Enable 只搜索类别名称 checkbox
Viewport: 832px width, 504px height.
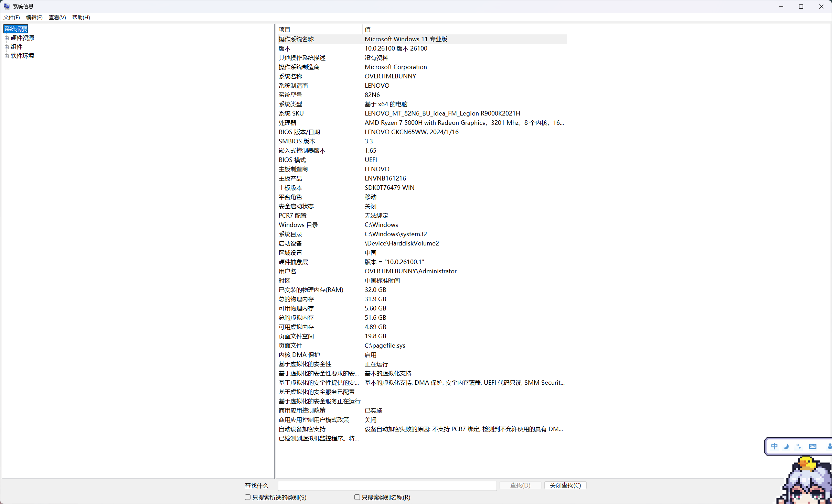point(357,497)
